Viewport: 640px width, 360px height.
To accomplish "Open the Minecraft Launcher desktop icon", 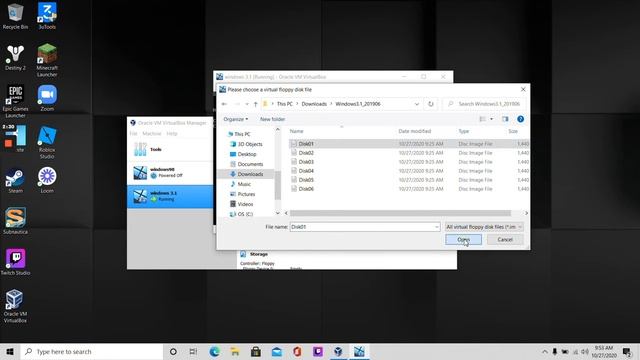I will point(47,60).
